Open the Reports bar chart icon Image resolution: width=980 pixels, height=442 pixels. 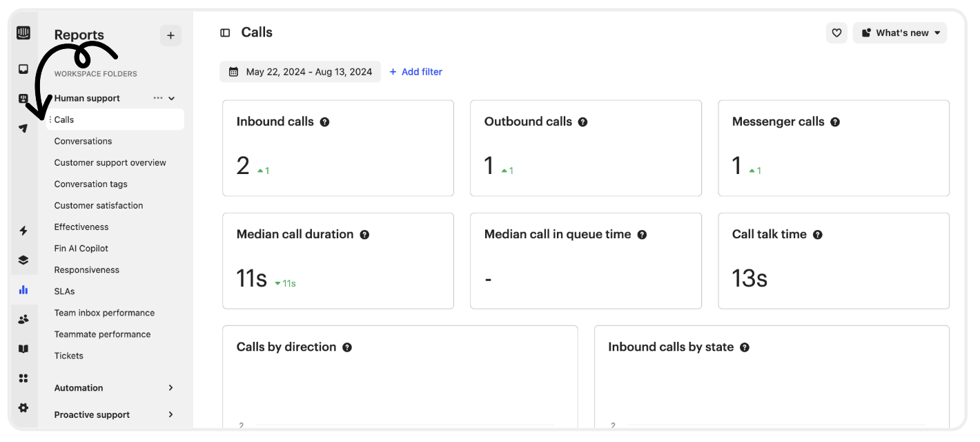23,290
